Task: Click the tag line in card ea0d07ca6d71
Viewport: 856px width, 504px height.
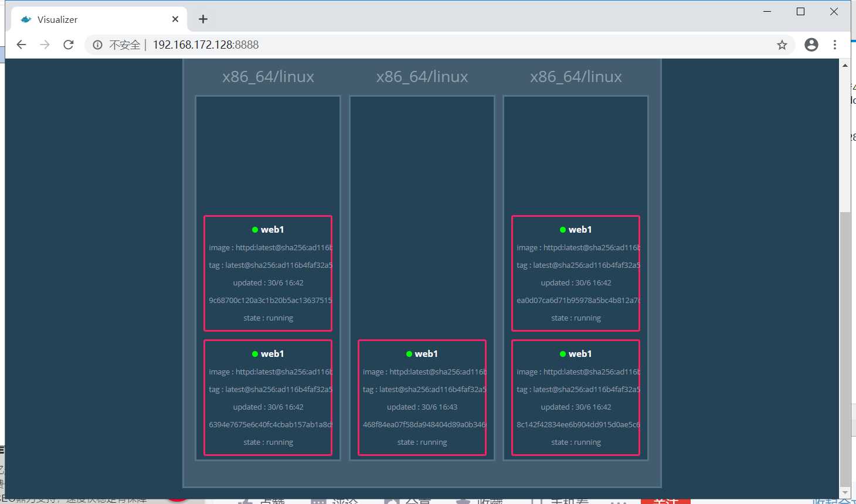Action: pos(578,265)
